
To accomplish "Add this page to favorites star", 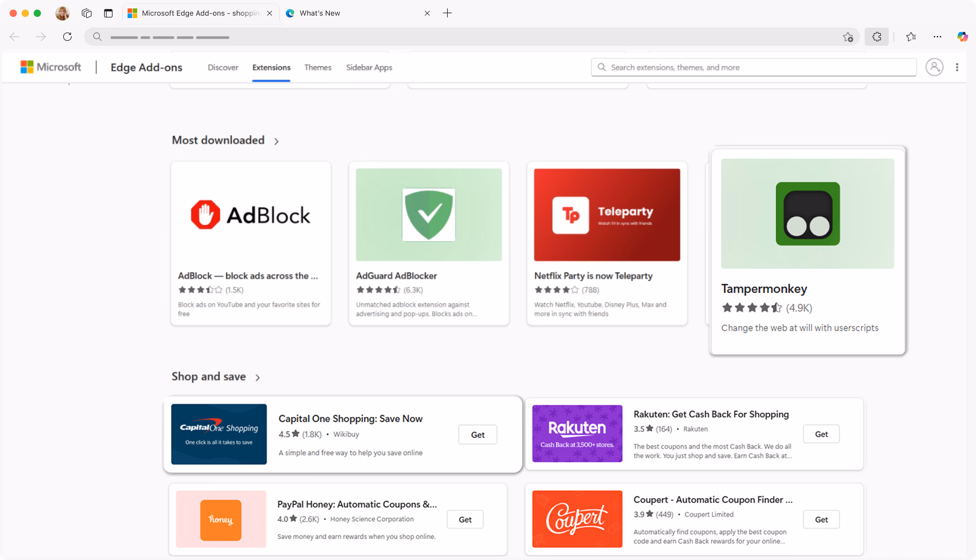I will [848, 37].
